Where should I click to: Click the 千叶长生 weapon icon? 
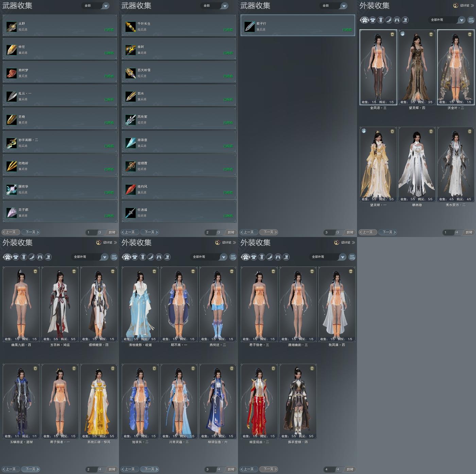(131, 27)
